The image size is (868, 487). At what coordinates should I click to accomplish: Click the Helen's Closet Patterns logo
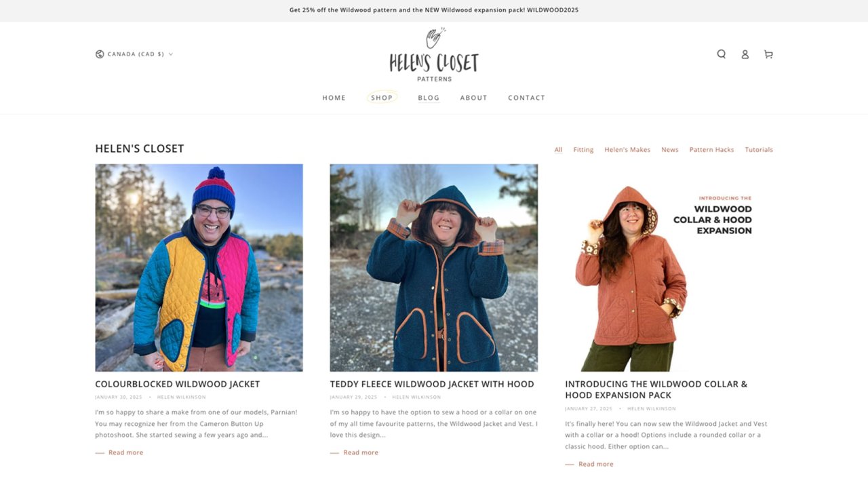coord(434,55)
